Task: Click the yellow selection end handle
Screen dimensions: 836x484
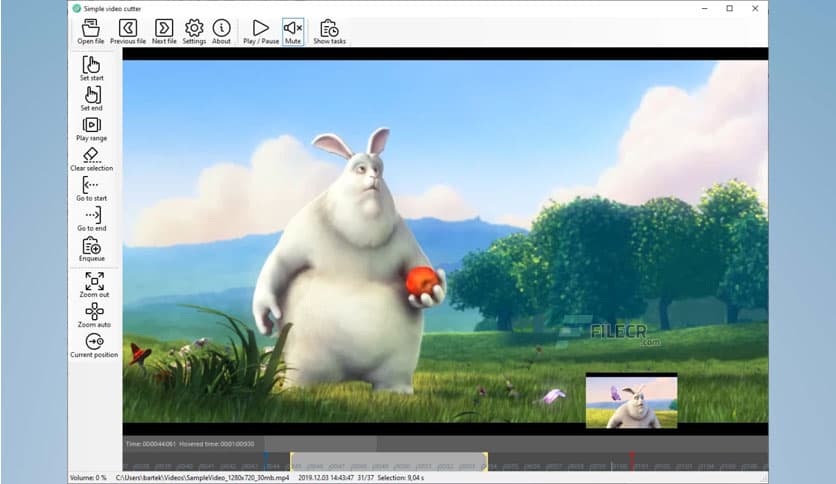Action: 485,462
